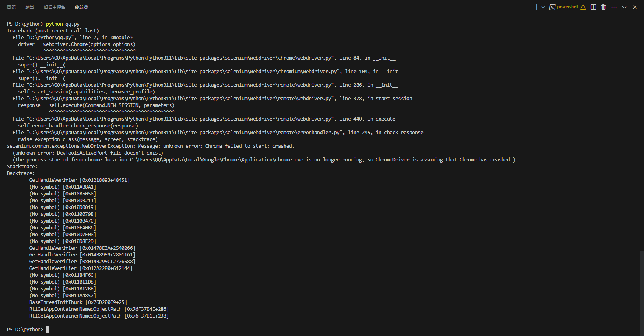644x336 pixels.
Task: Split the terminal pane
Action: 593,7
